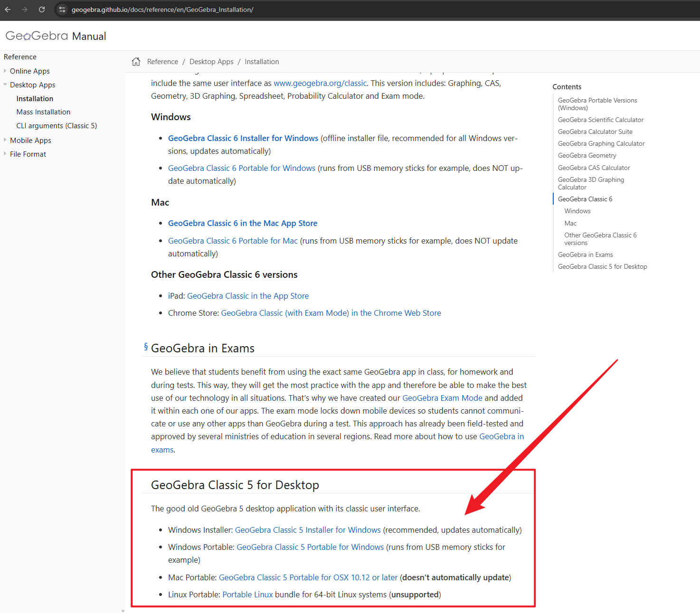The height and width of the screenshot is (613, 700).
Task: Open the GeoGebra in exams link
Action: (501, 436)
